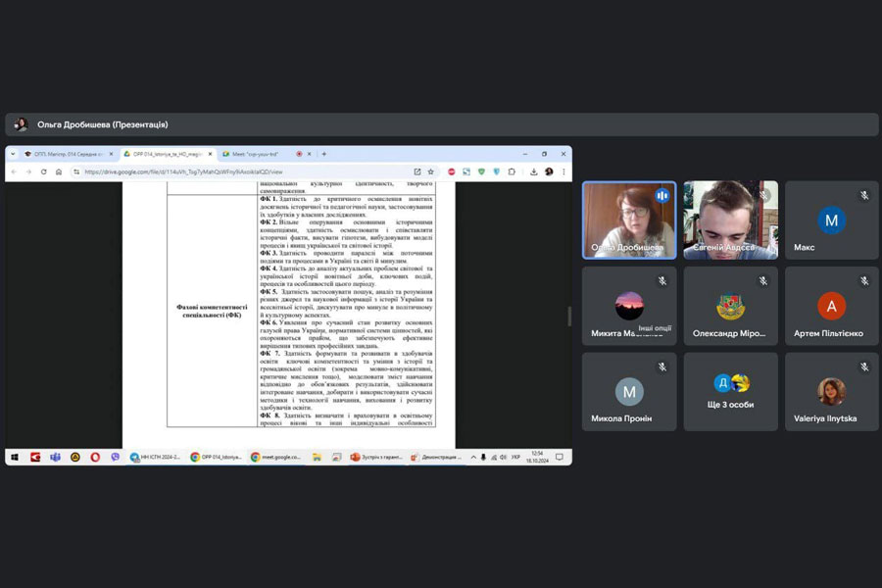The image size is (882, 588).
Task: Click the document viewer vertical scrollbar
Action: pyautogui.click(x=569, y=317)
